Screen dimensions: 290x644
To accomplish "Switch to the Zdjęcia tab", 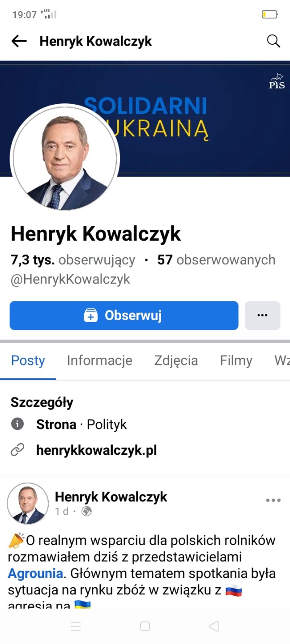I will [176, 360].
